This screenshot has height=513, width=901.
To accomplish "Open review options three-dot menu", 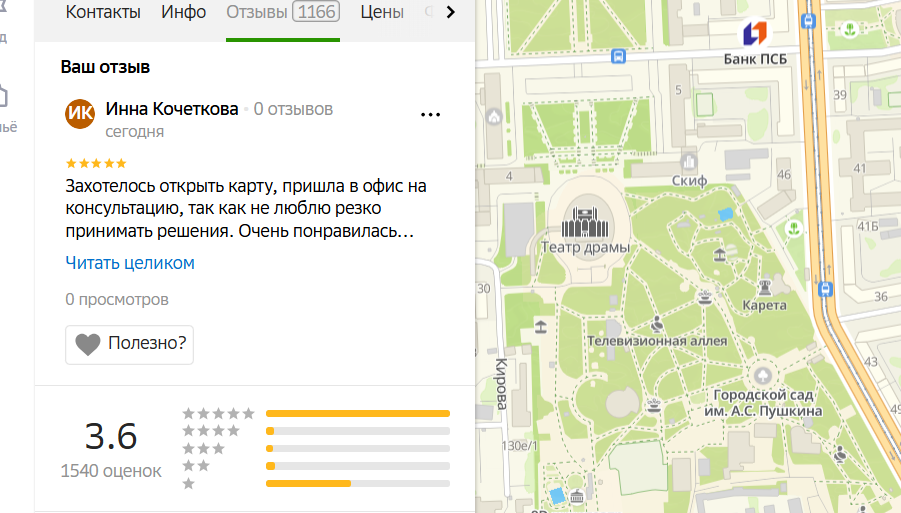I will (x=430, y=115).
